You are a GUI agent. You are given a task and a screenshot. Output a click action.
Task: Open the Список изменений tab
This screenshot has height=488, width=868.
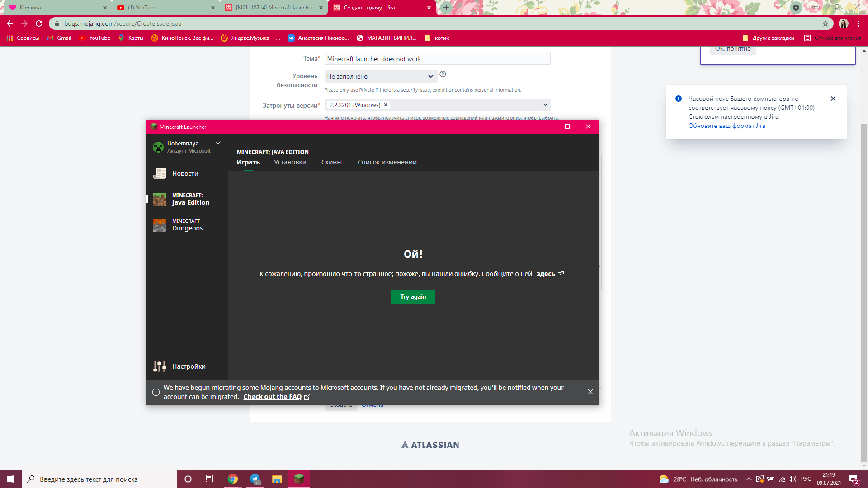[387, 162]
